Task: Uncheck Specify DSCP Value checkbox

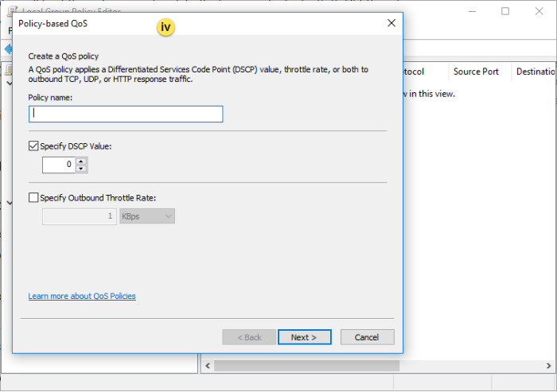Action: pyautogui.click(x=33, y=146)
